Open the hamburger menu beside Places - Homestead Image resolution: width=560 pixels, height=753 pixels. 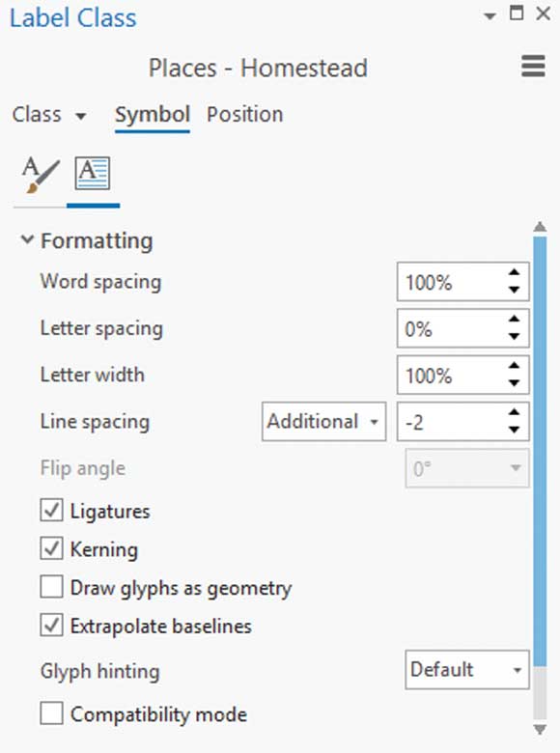[x=533, y=67]
